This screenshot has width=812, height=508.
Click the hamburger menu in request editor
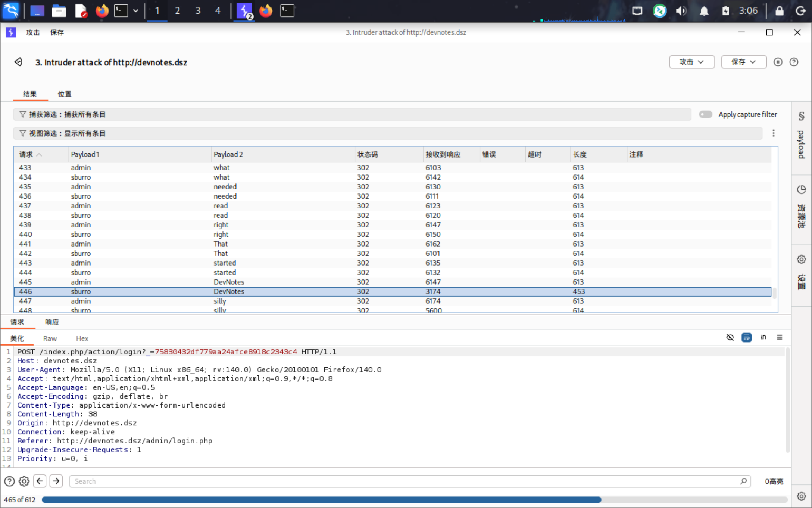tap(780, 337)
